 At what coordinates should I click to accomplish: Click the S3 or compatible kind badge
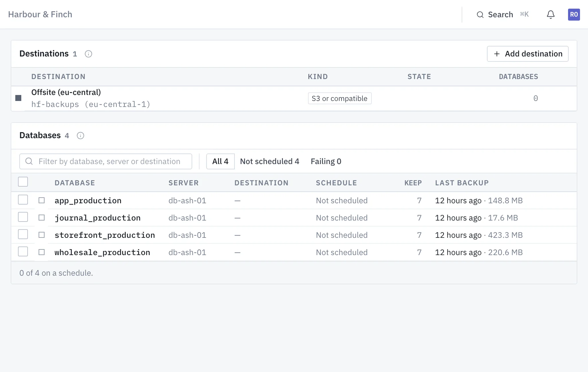(x=340, y=98)
